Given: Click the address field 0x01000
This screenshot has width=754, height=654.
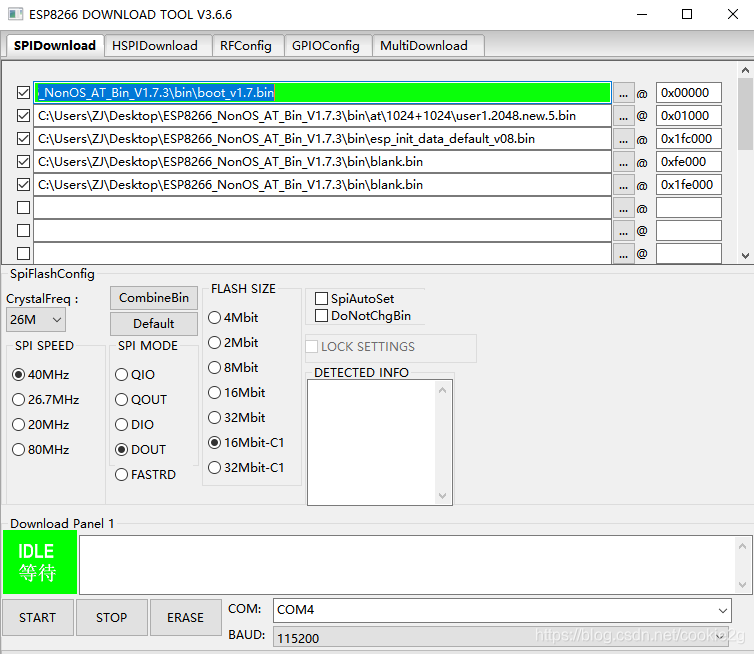Looking at the screenshot, I should pyautogui.click(x=689, y=115).
